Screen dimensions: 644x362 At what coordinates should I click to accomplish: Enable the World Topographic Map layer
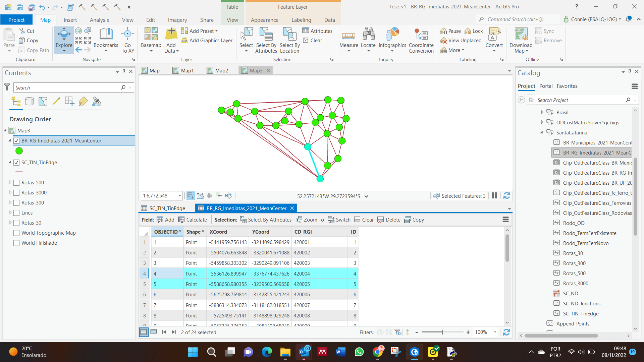click(16, 233)
